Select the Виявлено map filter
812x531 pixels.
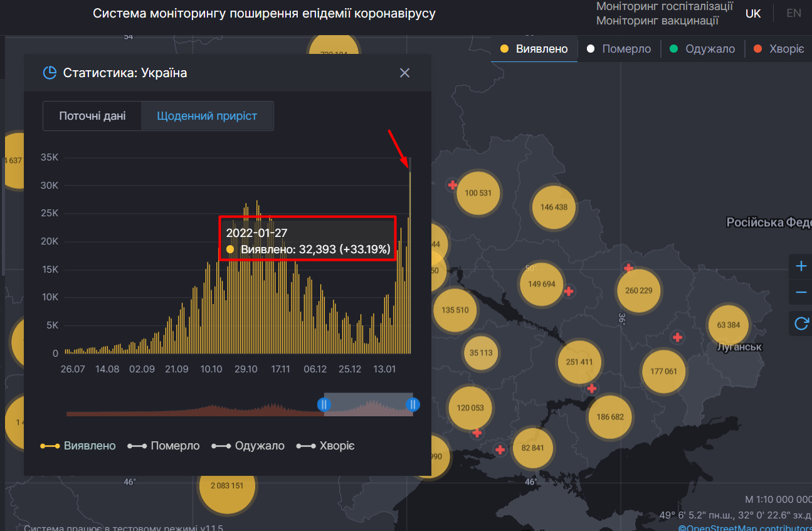(534, 49)
